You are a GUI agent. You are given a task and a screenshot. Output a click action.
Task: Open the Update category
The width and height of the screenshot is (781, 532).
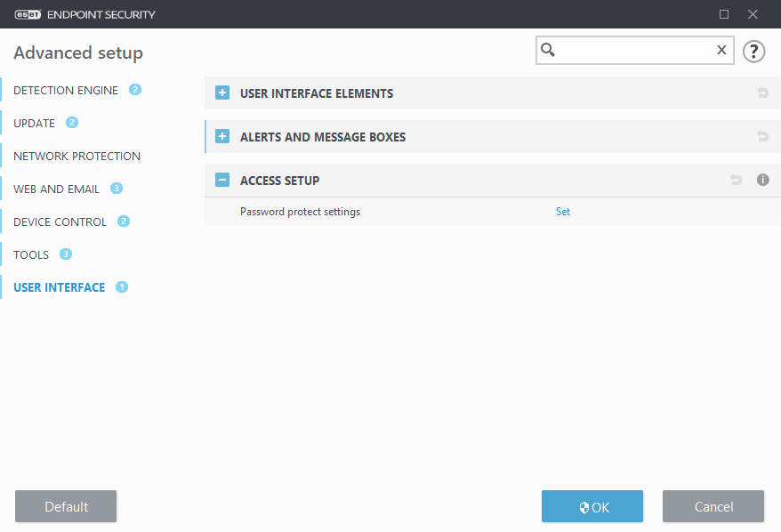tap(35, 123)
